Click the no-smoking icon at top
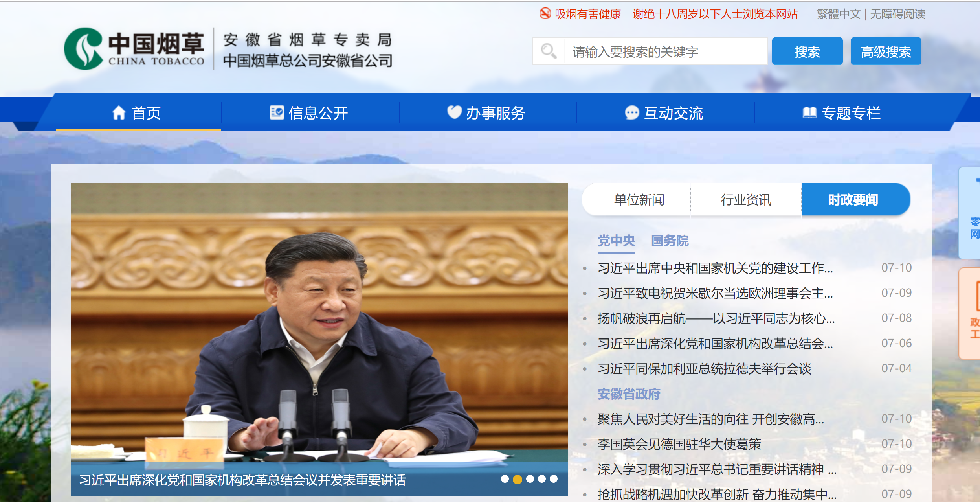The width and height of the screenshot is (980, 502). 545,14
